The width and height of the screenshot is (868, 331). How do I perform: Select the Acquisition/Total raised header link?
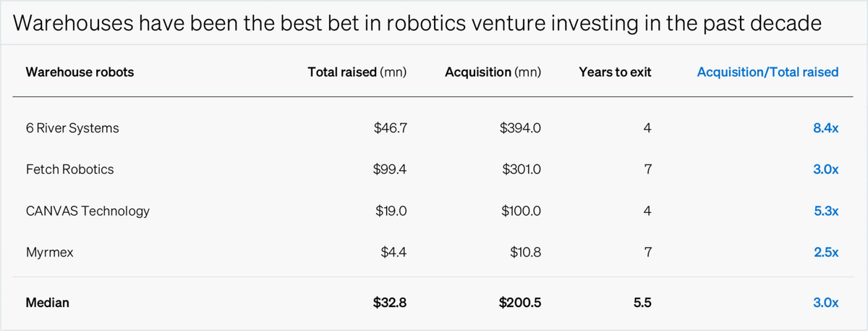coord(767,72)
